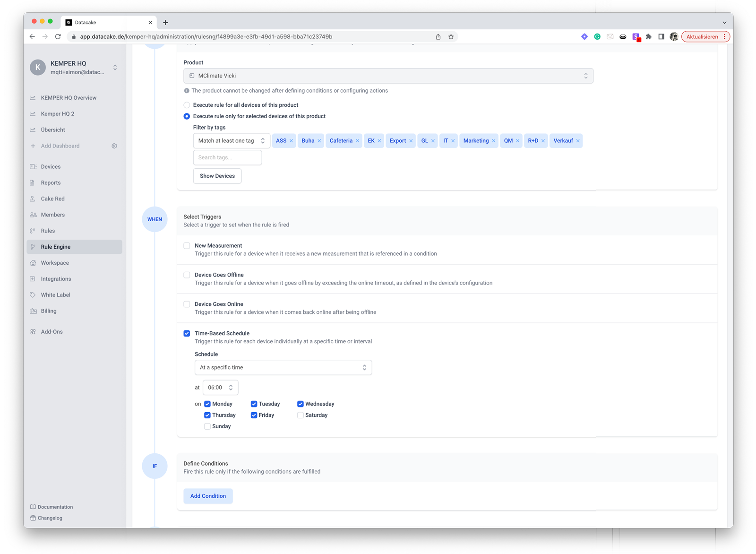Open the 06:00 time selector
The image size is (756, 554).
[x=220, y=388]
